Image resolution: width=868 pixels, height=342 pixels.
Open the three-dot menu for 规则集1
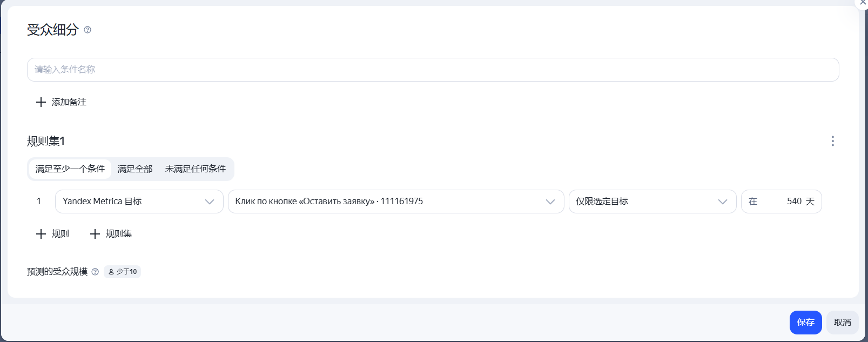click(832, 141)
